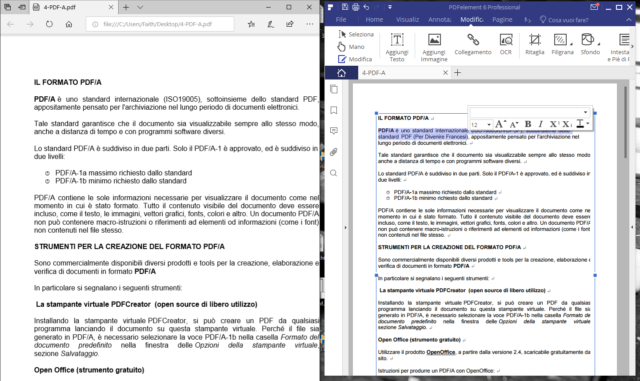Click the Undo arrow in PDFelement
640x381 pixels.
coord(366,7)
